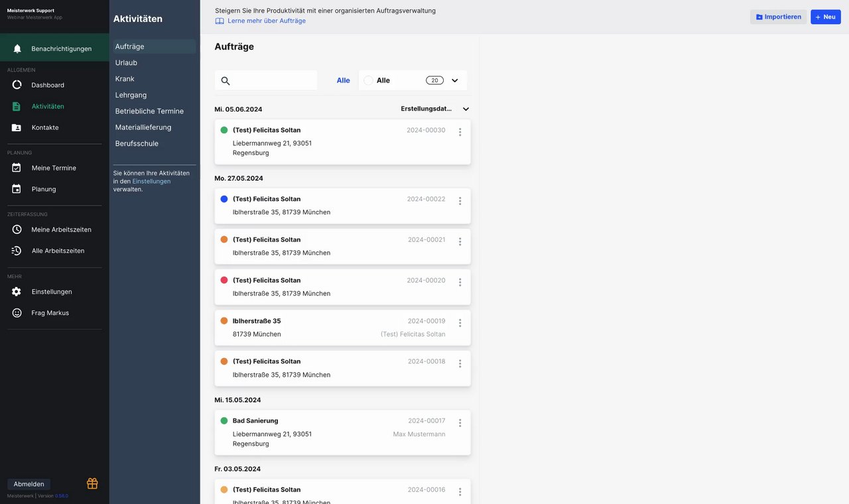The height and width of the screenshot is (504, 849).
Task: Open three-dot menu for Bad Sanierung order
Action: tap(460, 423)
